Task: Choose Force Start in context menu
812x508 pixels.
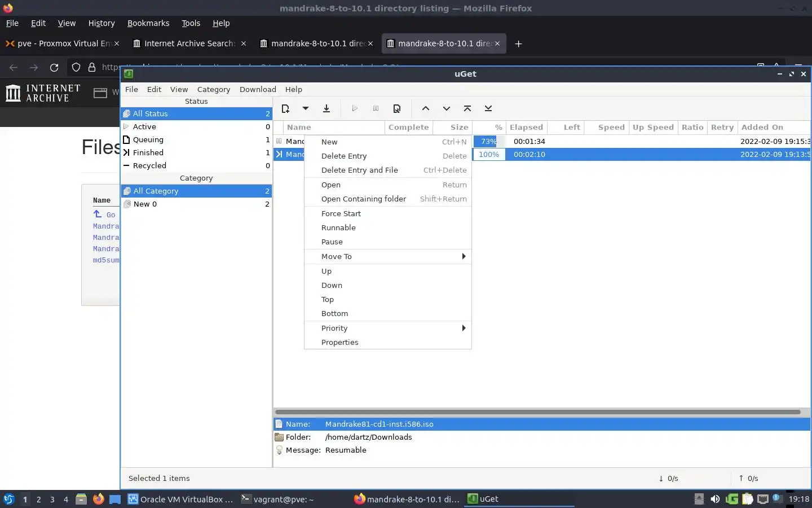Action: 388,213
